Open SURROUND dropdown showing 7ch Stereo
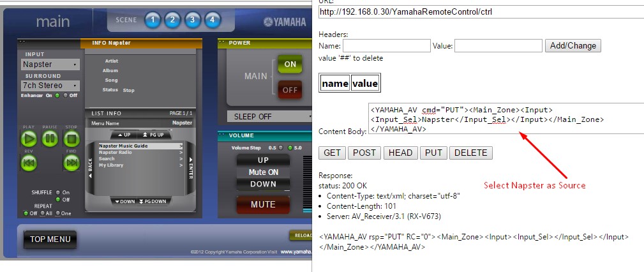This screenshot has height=272, width=644. point(50,86)
